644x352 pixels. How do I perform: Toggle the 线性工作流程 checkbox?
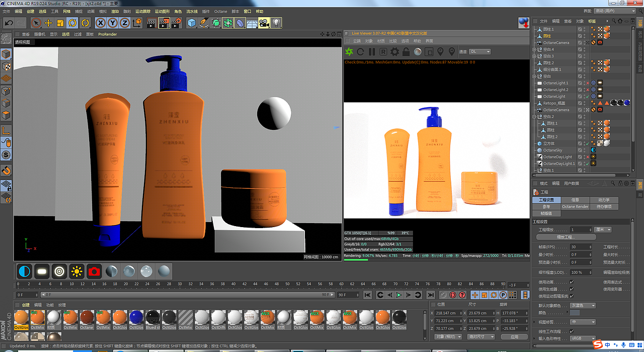point(572,331)
